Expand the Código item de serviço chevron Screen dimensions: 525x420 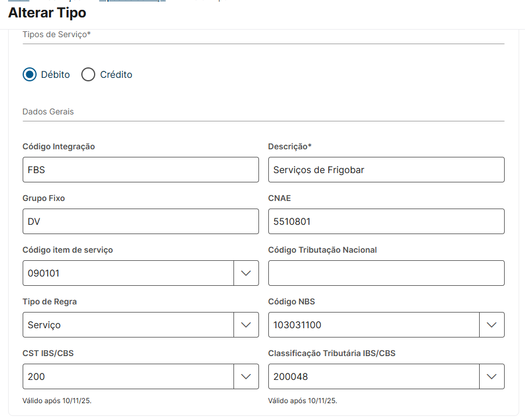point(246,273)
